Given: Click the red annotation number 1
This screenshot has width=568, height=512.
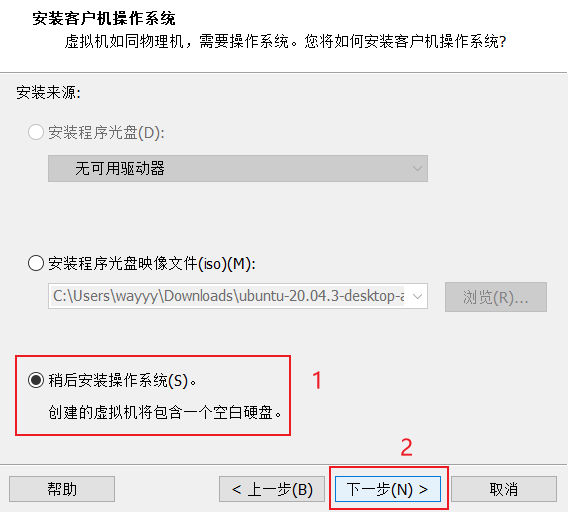Looking at the screenshot, I should 317,380.
